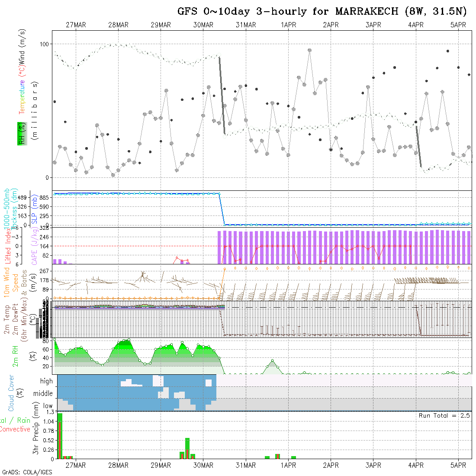Click the 5APR label on top axis
This screenshot has width=476, height=476.
(x=458, y=25)
